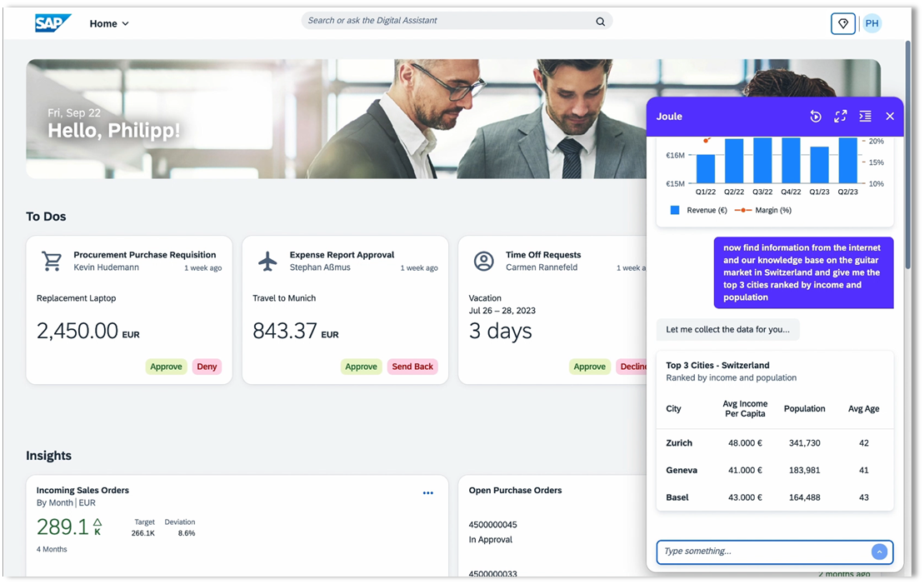Viewport: 924px width, 584px height.
Task: Deny the Replacement Laptop requisition
Action: coord(207,367)
